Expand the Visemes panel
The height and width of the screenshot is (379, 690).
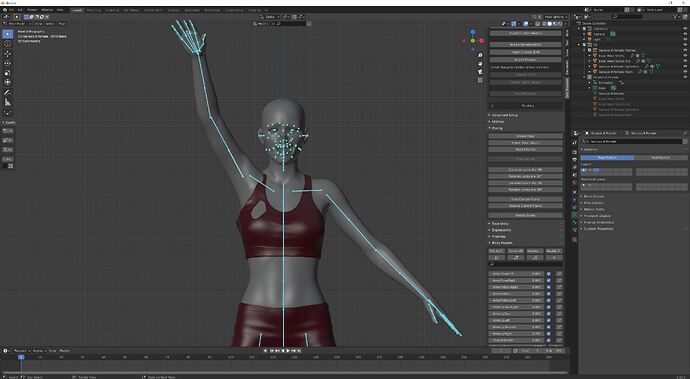(x=498, y=236)
